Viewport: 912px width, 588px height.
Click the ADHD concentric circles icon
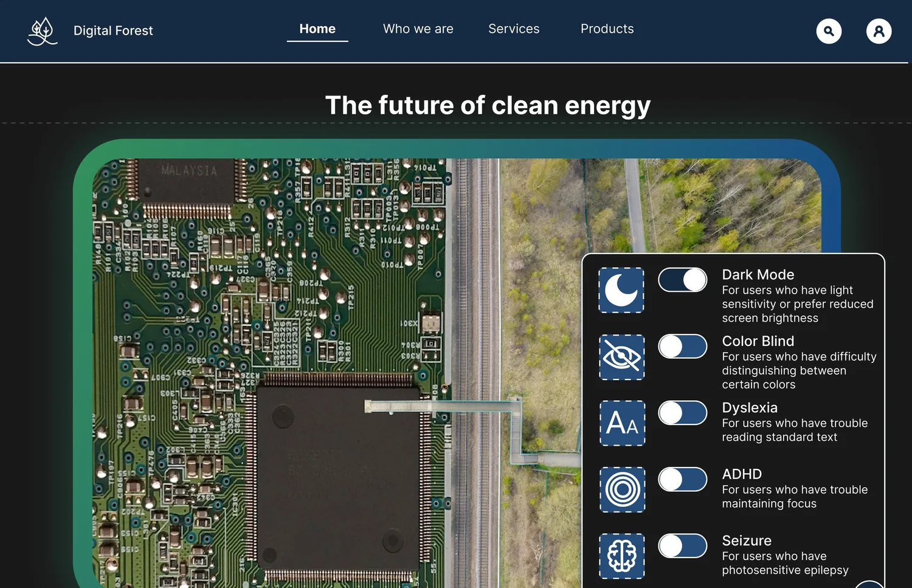[621, 489]
